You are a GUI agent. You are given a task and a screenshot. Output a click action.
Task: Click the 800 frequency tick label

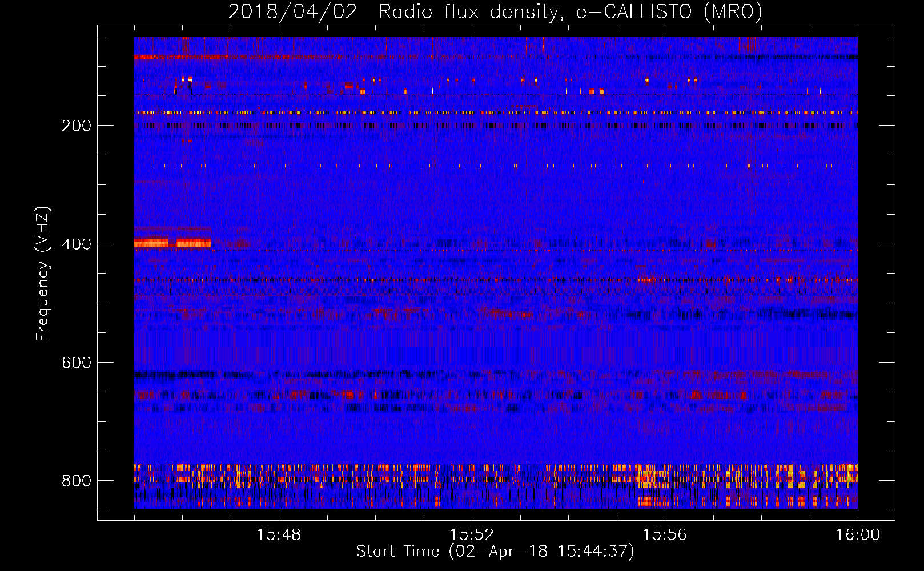tap(76, 481)
